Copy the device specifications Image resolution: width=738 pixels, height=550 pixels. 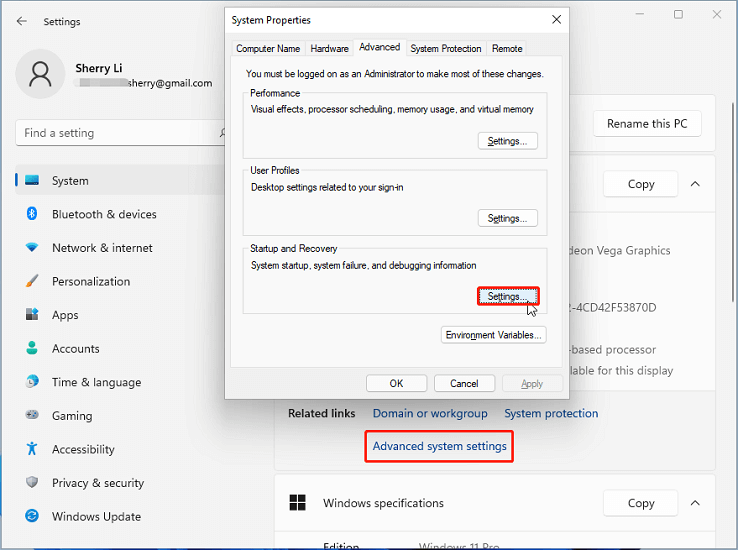pyautogui.click(x=641, y=184)
